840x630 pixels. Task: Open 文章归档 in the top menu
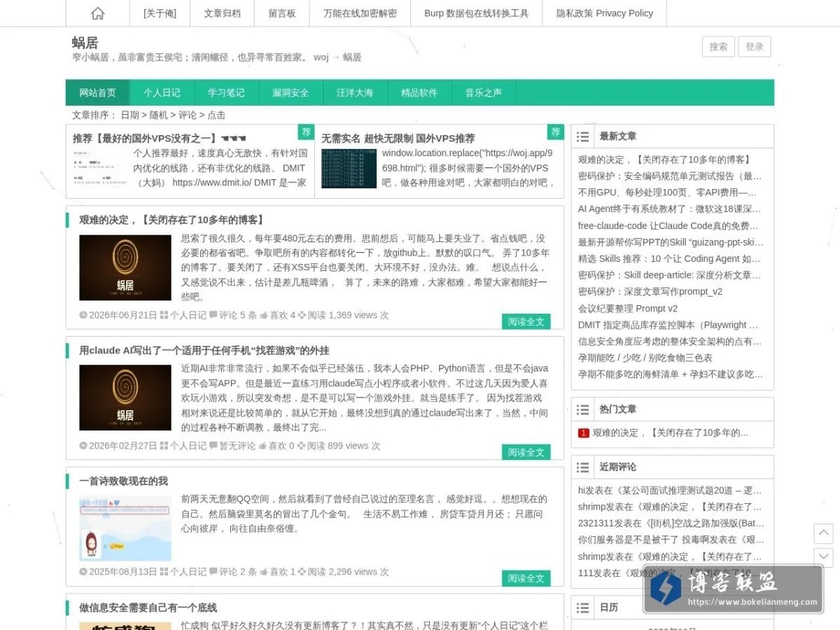point(222,13)
